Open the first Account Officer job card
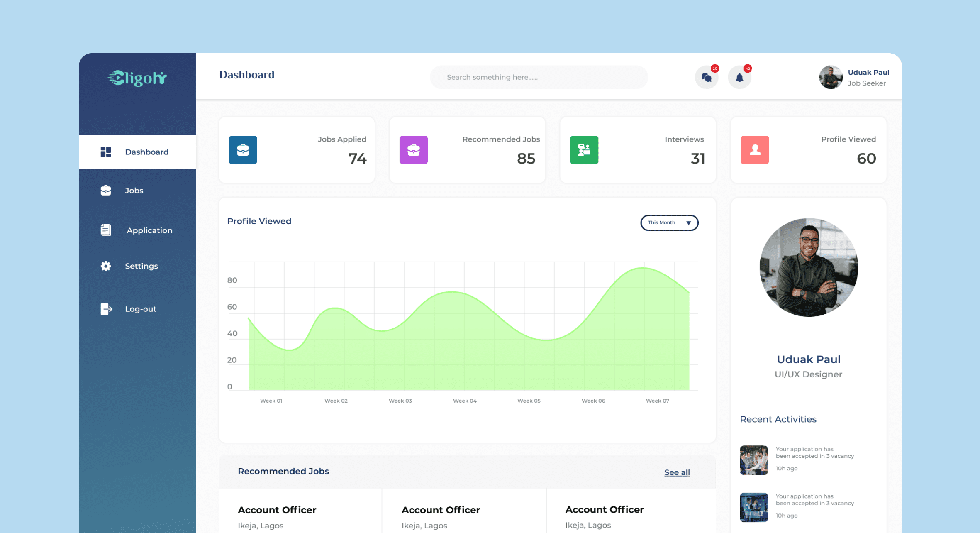980x533 pixels. [277, 510]
